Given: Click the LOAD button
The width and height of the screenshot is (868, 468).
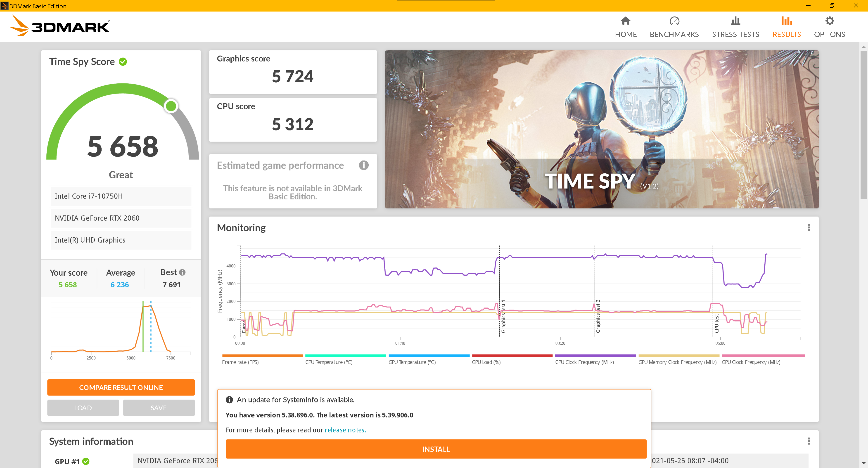Looking at the screenshot, I should point(83,408).
